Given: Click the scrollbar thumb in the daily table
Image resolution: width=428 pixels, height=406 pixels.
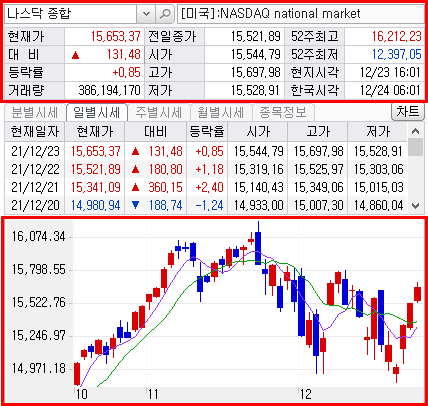Looking at the screenshot, I should [x=415, y=148].
